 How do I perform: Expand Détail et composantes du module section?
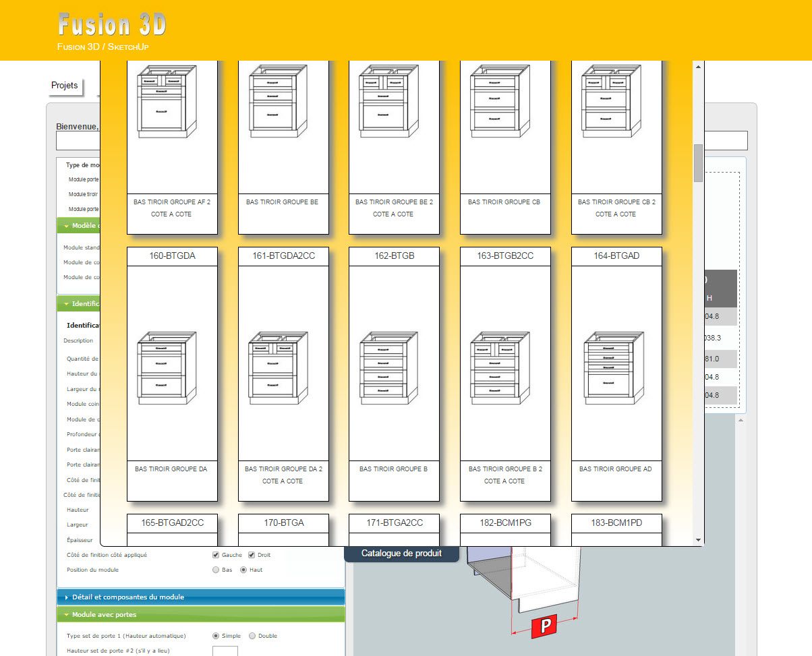point(128,597)
